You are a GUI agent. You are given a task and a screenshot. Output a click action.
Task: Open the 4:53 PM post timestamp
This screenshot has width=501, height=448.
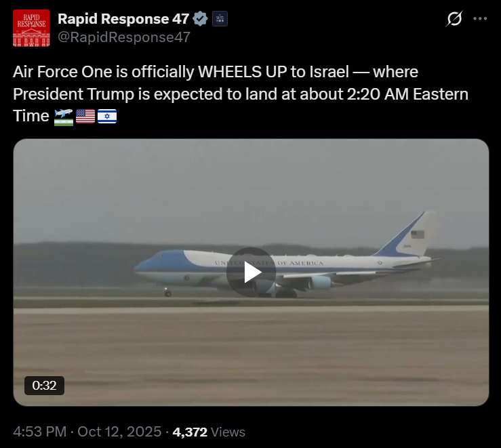[x=39, y=432]
